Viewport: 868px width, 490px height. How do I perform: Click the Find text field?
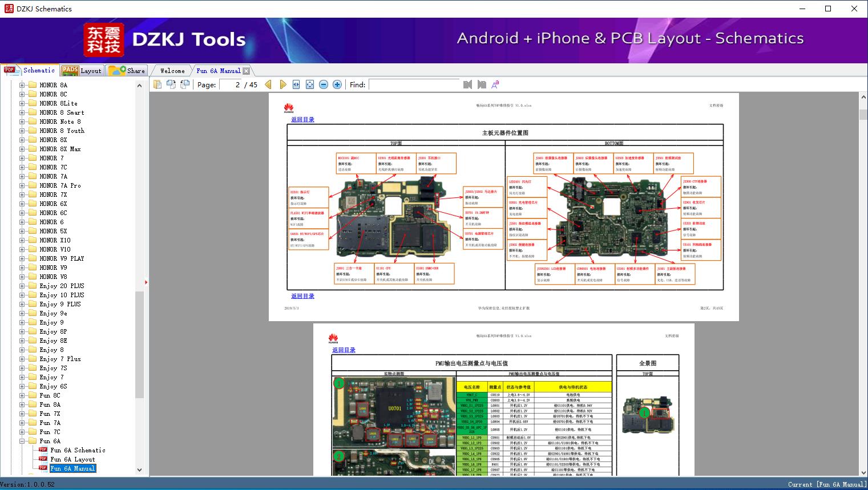coord(414,84)
